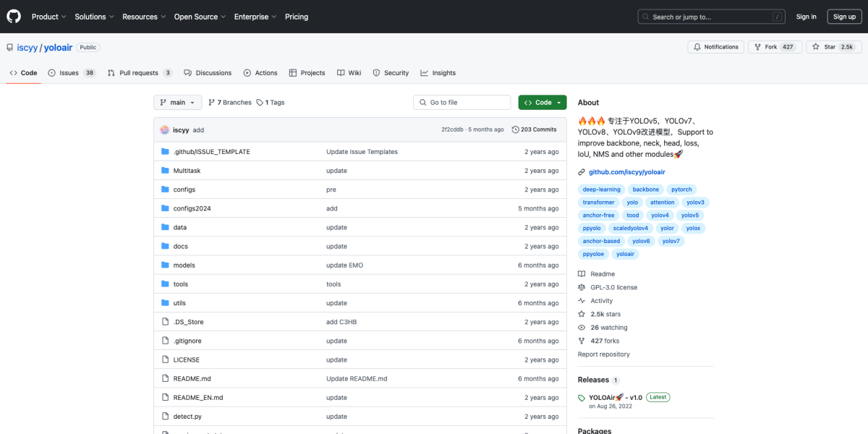
Task: Click the LICENSE file icon
Action: pyautogui.click(x=165, y=359)
